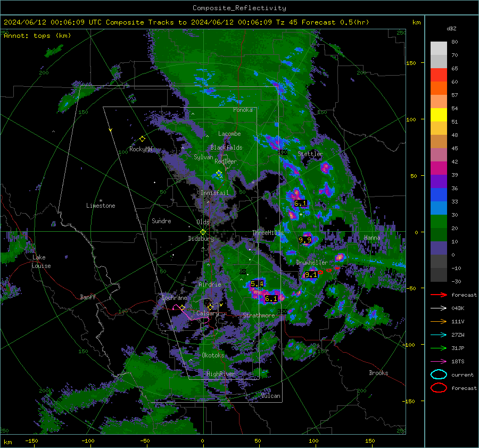Click the yellow diamond below Cochrane
479x448 pixels.
tap(183, 308)
